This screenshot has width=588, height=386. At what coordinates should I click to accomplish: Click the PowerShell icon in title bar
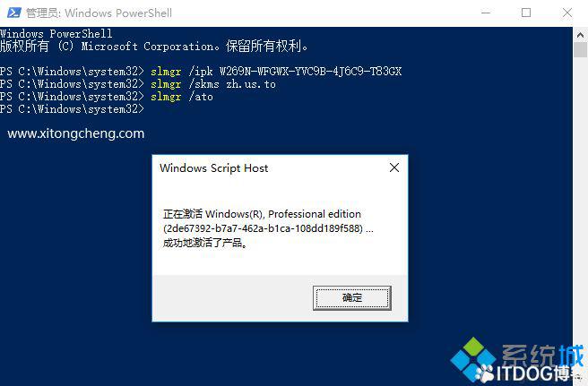[13, 13]
